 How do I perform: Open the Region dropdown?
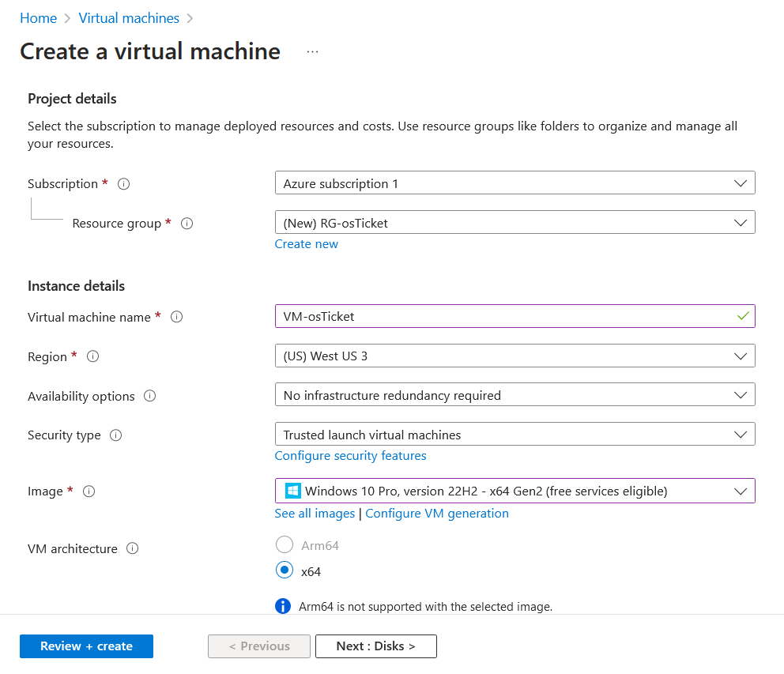click(x=514, y=356)
